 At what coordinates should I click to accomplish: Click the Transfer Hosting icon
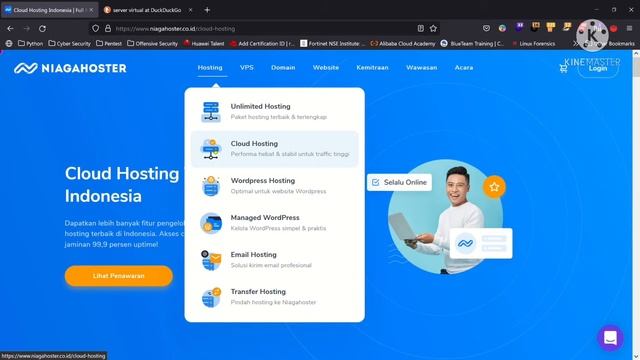point(211,297)
